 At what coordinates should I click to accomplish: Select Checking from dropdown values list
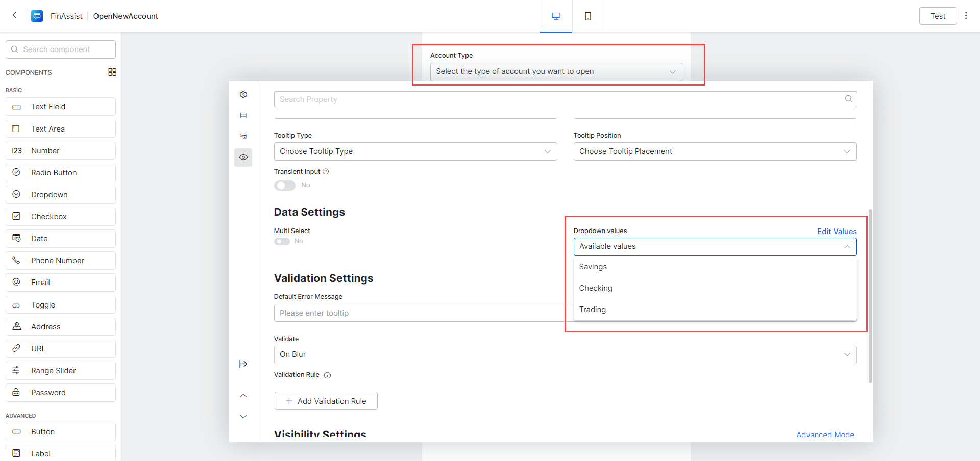(596, 288)
